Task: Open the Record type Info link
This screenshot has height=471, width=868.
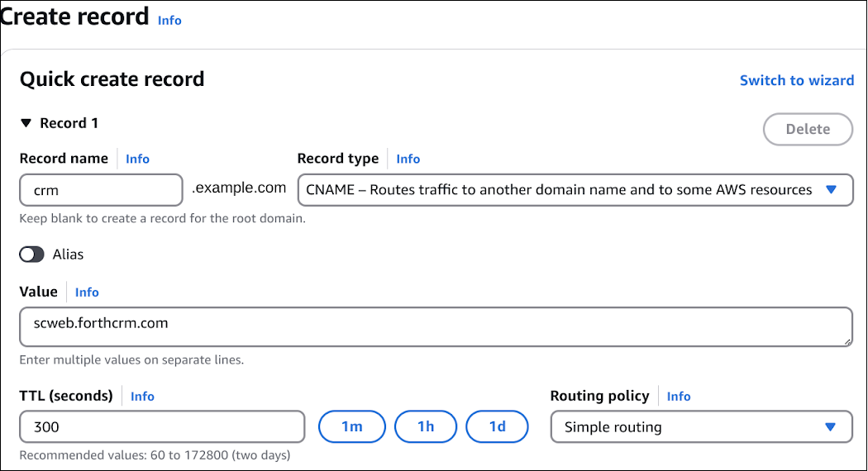Action: pyautogui.click(x=408, y=159)
